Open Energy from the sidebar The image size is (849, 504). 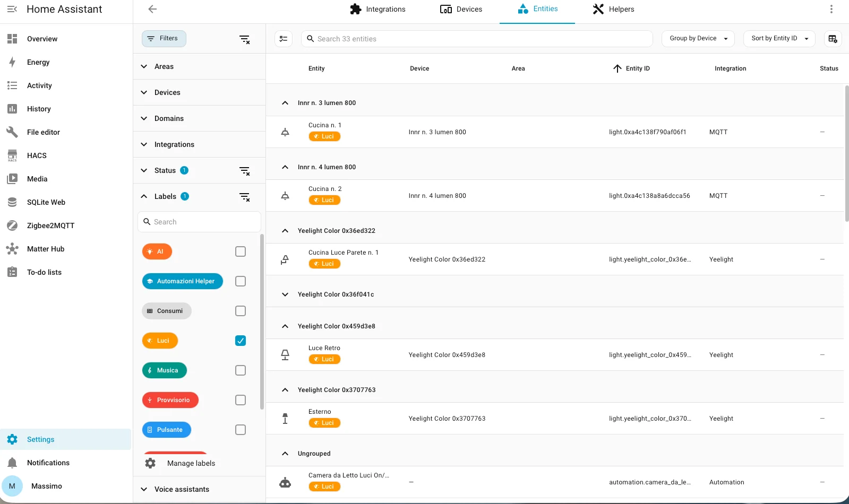click(66, 62)
